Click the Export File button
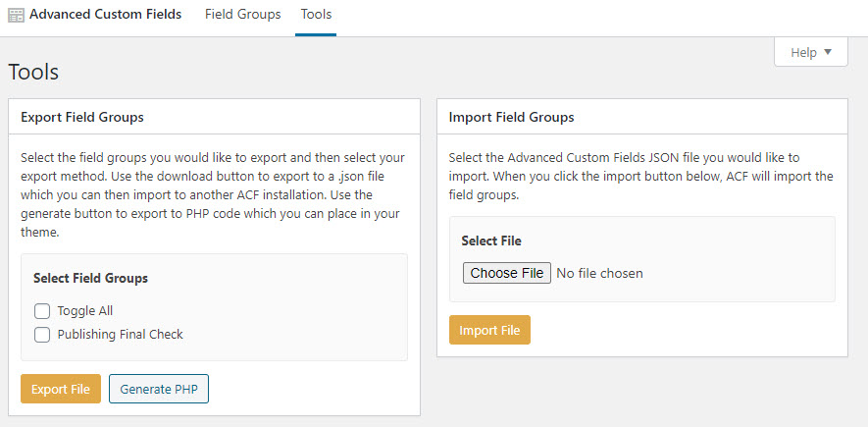The height and width of the screenshot is (427, 868). point(61,390)
